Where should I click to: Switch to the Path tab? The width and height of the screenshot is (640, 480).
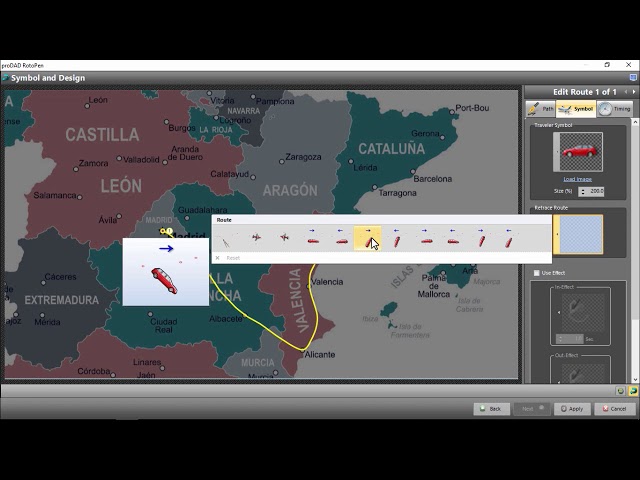(541, 109)
